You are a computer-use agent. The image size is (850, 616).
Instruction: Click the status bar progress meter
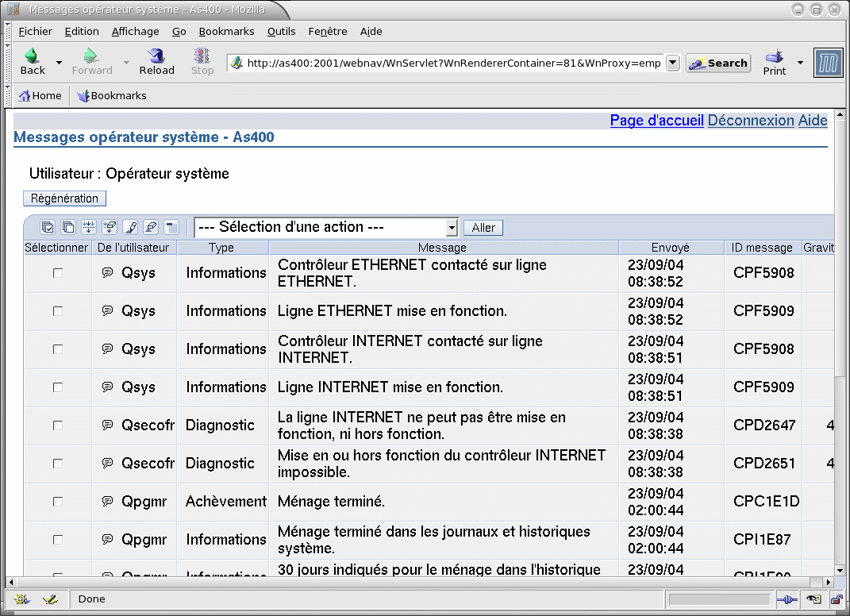pyautogui.click(x=719, y=599)
